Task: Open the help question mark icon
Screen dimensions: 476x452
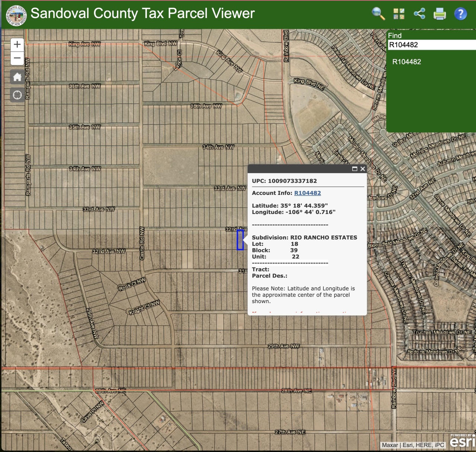Action: click(x=460, y=14)
